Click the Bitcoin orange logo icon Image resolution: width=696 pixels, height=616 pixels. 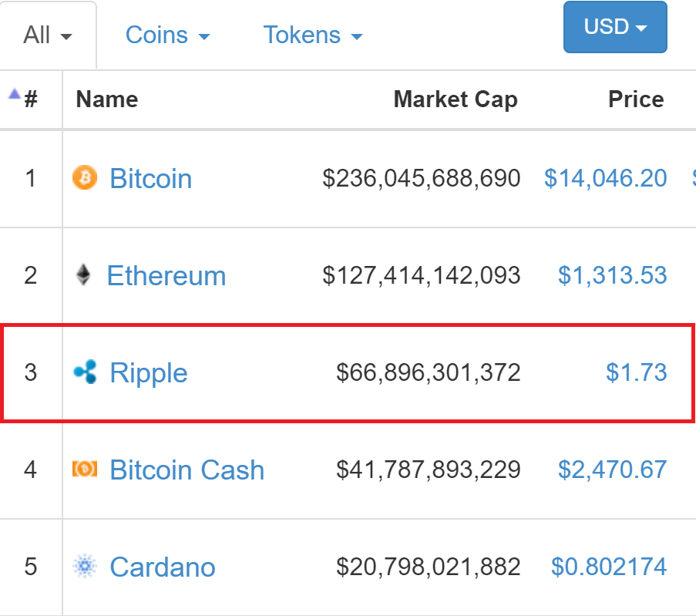point(85,177)
